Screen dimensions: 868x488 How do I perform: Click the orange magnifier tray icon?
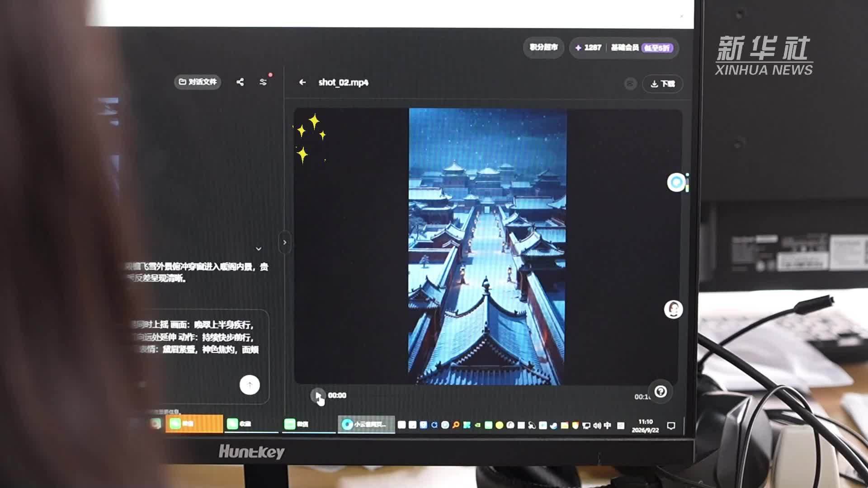(x=456, y=425)
